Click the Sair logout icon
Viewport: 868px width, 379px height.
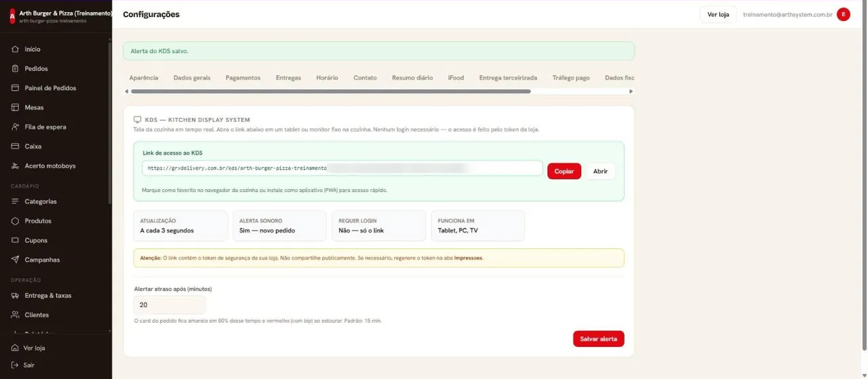(x=15, y=365)
